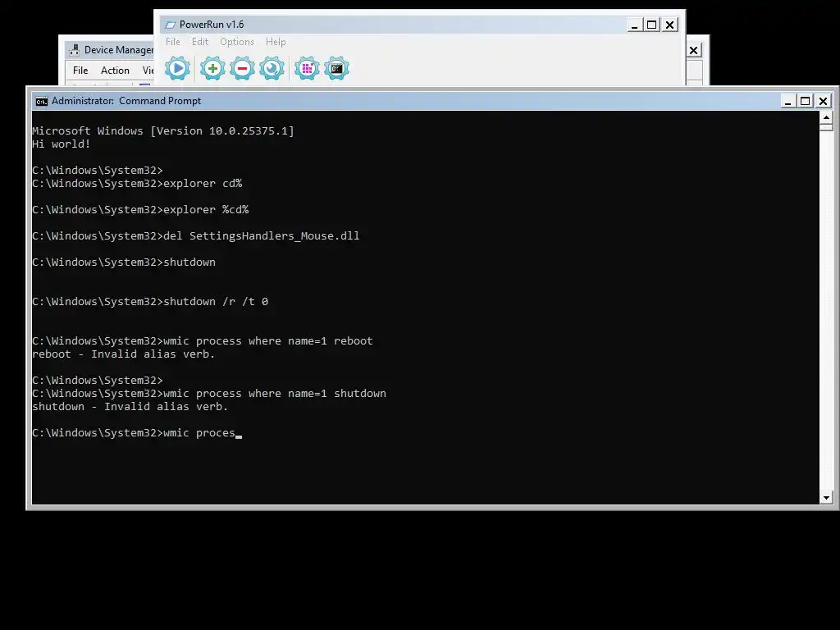Click the Command Prompt scrollbar down arrow
840x630 pixels.
pos(826,498)
